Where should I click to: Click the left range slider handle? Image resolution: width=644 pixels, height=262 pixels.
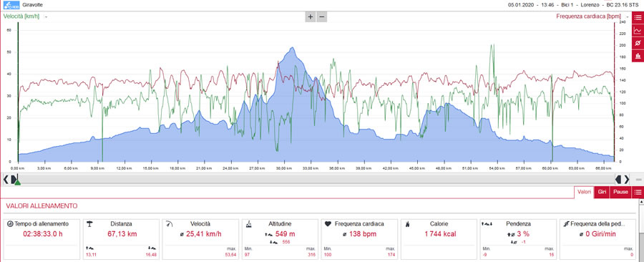[x=14, y=179]
